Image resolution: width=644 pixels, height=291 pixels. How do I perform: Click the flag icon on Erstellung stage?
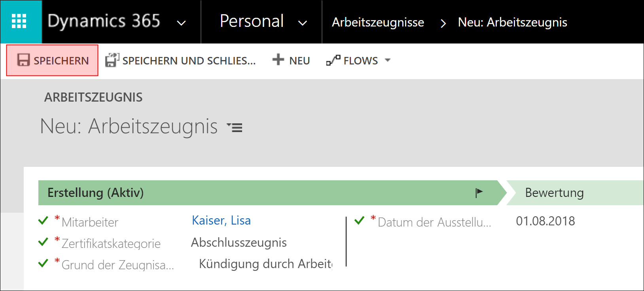click(x=479, y=193)
